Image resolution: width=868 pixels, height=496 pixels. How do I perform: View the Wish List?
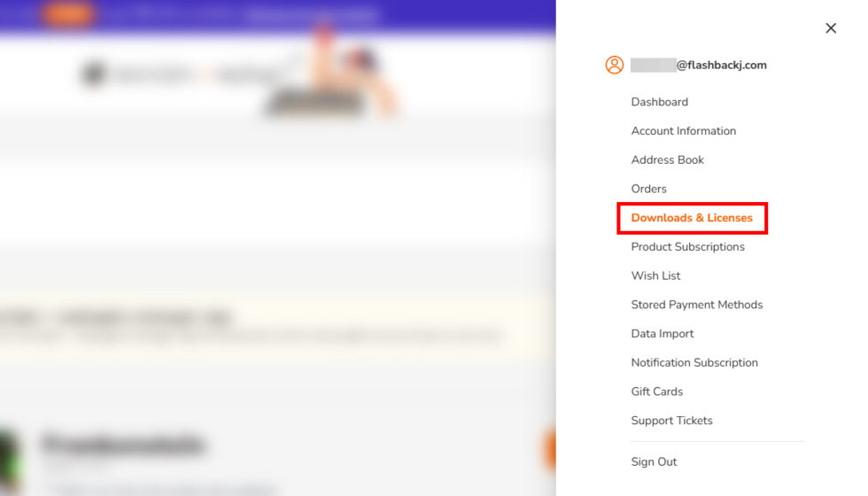coord(655,275)
